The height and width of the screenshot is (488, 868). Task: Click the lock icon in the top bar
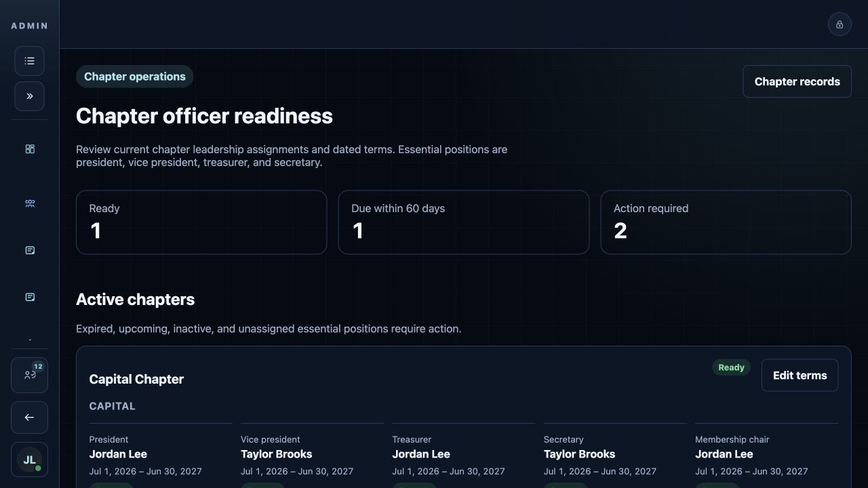[840, 24]
